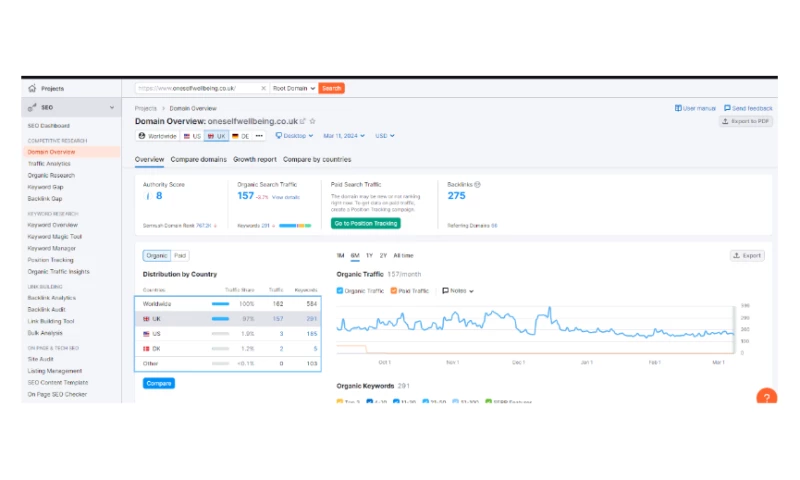The height and width of the screenshot is (480, 800).
Task: Toggle the Organic Traffic checkbox
Action: click(340, 290)
